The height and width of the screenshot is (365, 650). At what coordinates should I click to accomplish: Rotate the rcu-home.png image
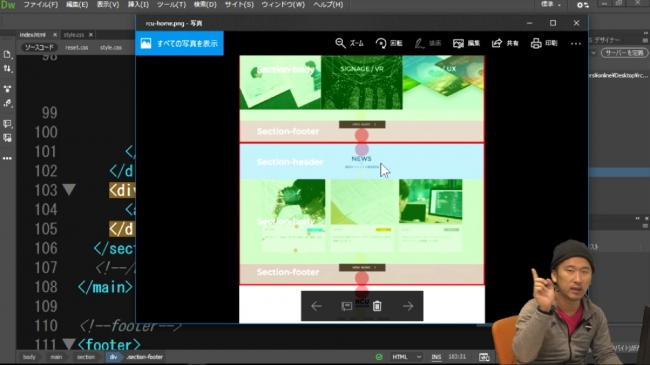coord(389,43)
